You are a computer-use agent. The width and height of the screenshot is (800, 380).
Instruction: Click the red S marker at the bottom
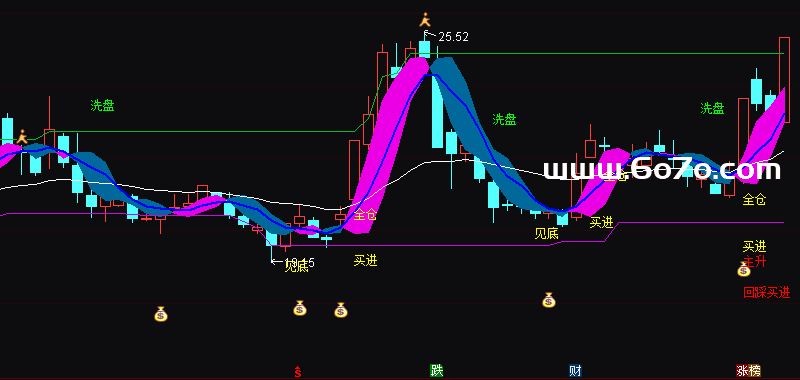point(298,372)
